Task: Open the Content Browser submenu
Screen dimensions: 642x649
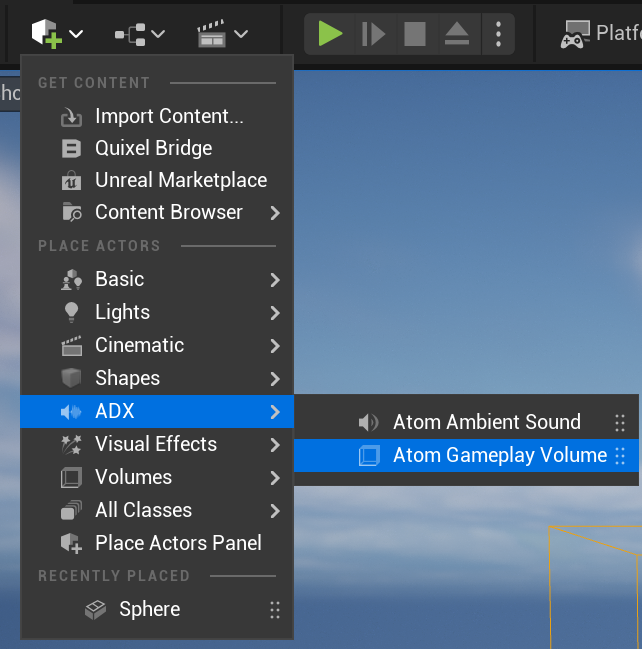Action: pyautogui.click(x=157, y=212)
